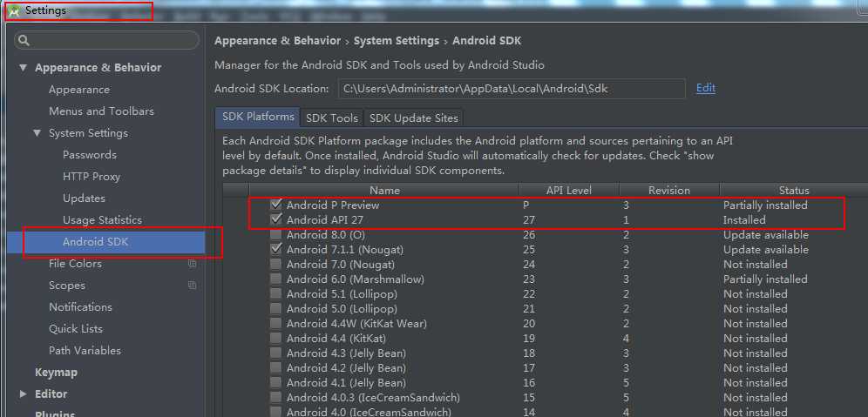Open Menus and Toolbars settings
868x417 pixels.
(x=101, y=111)
